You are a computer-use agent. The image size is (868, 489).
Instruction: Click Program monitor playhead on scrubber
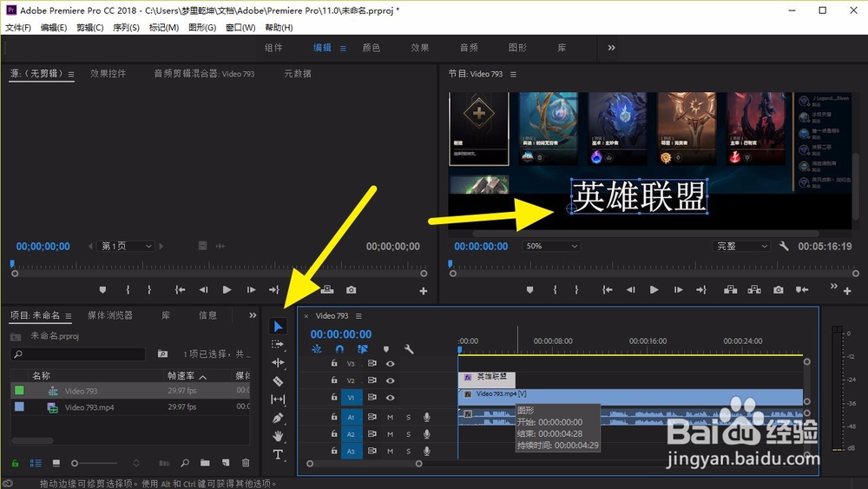[x=450, y=263]
